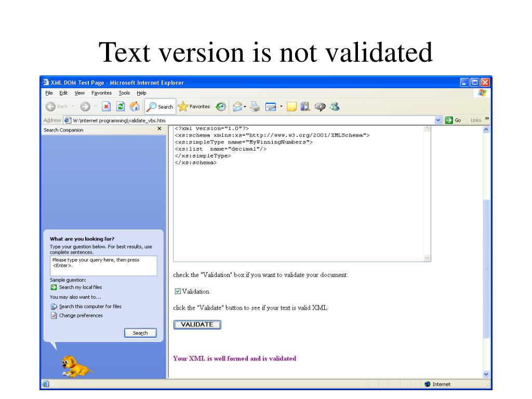Viewport: 532px width, 399px height.
Task: Click the page vertical scrollbar thumb
Action: click(x=486, y=269)
